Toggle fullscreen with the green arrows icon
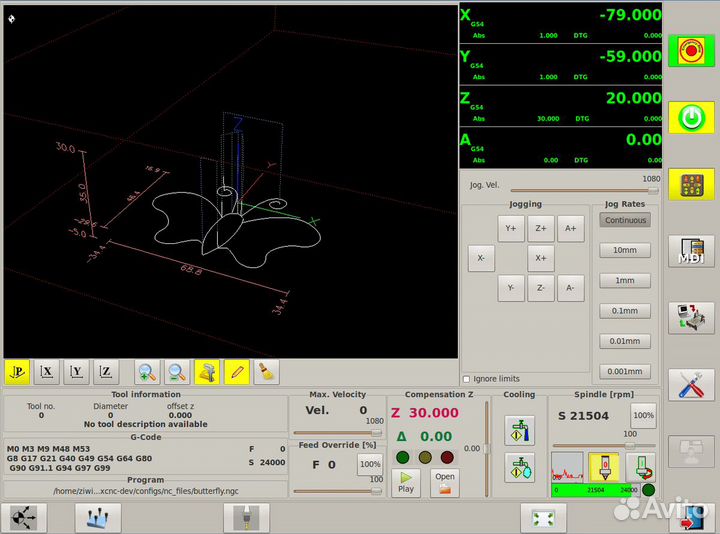 point(543,518)
